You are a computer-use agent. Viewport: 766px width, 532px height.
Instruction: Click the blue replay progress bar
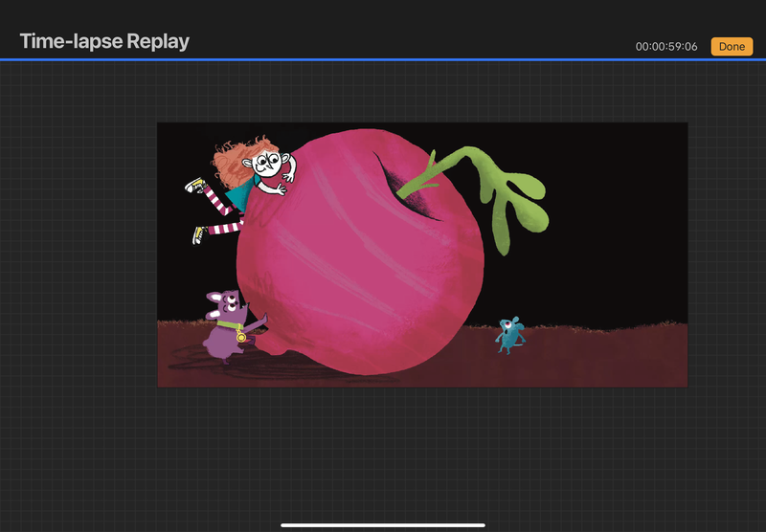click(x=383, y=59)
